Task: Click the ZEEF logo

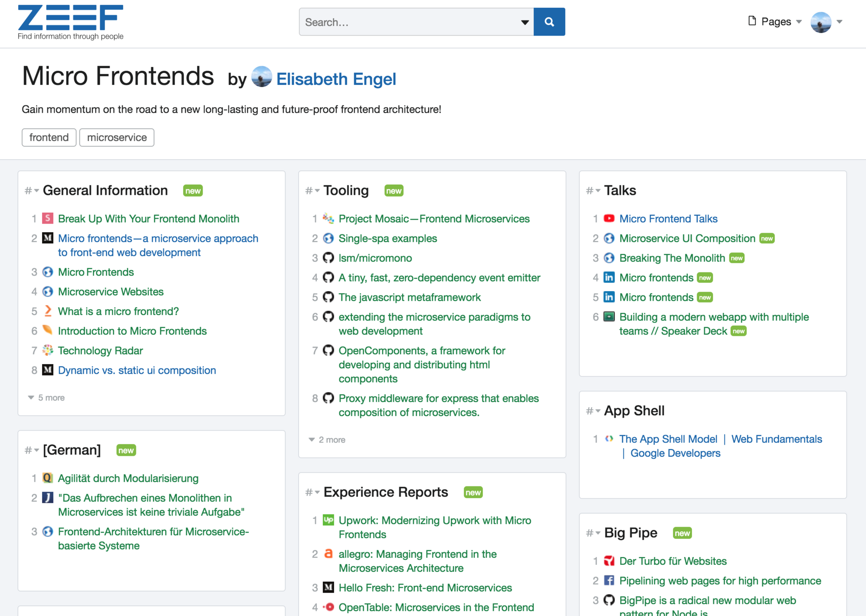Action: 70,22
